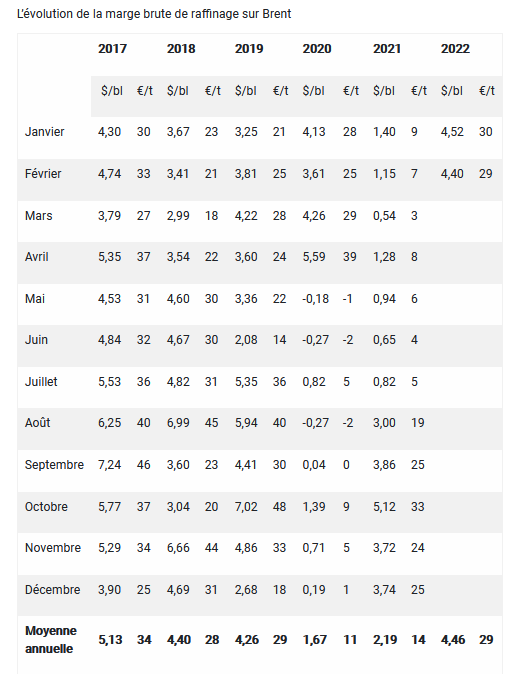Click the 2022 column header

pyautogui.click(x=455, y=49)
